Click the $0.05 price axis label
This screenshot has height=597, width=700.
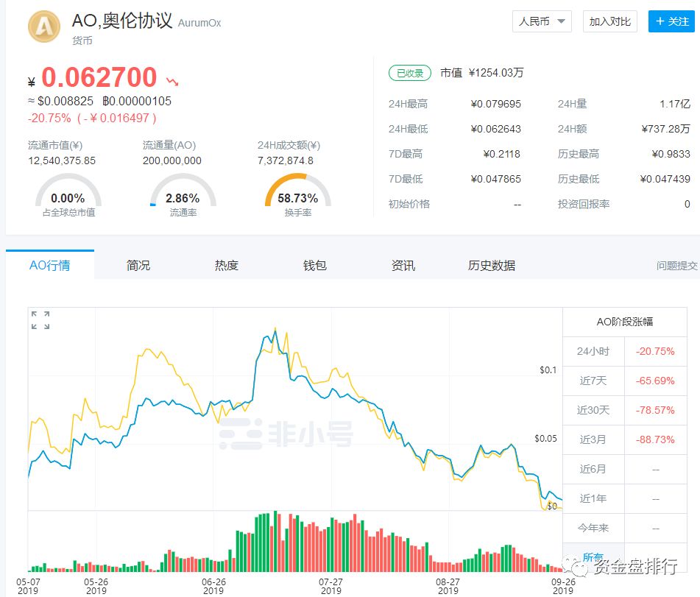coord(545,439)
